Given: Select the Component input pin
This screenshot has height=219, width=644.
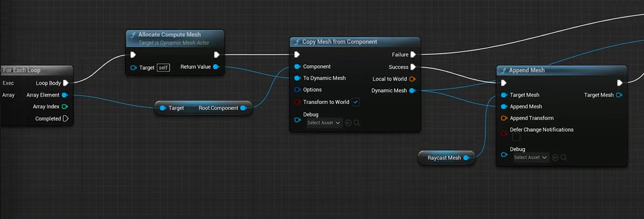Looking at the screenshot, I should (x=298, y=66).
